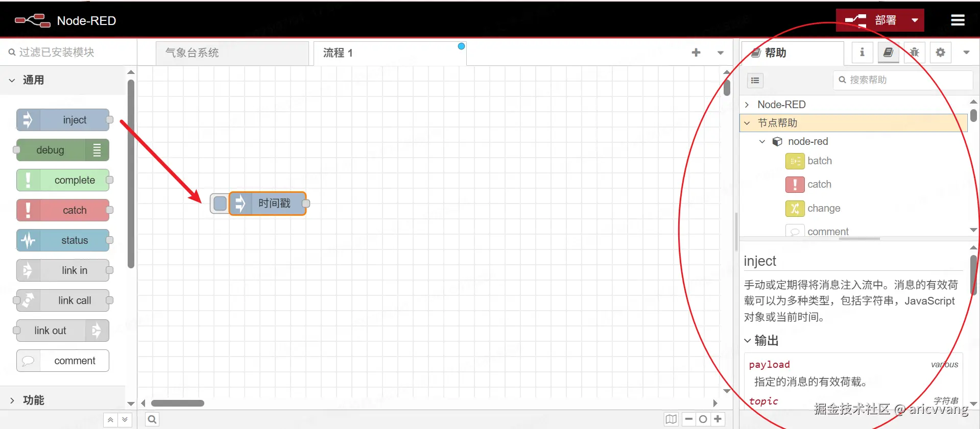Open the flow list dropdown arrow
The width and height of the screenshot is (980, 429).
coord(721,53)
